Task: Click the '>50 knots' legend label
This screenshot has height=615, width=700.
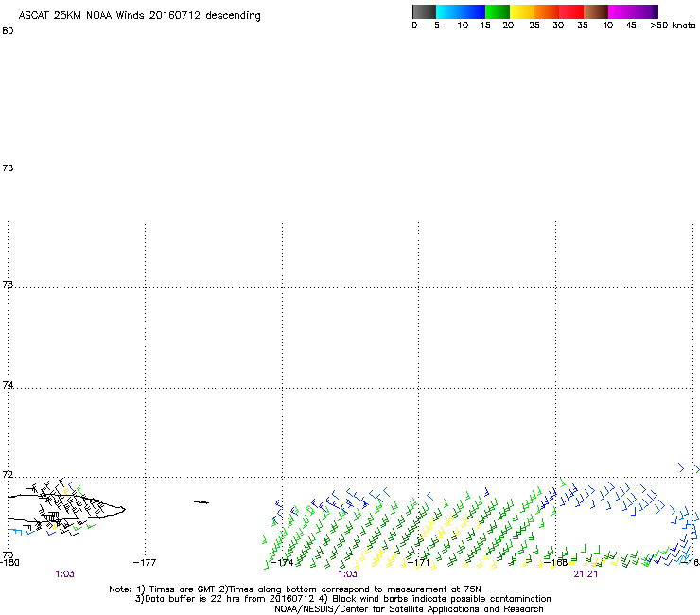Action: (673, 26)
